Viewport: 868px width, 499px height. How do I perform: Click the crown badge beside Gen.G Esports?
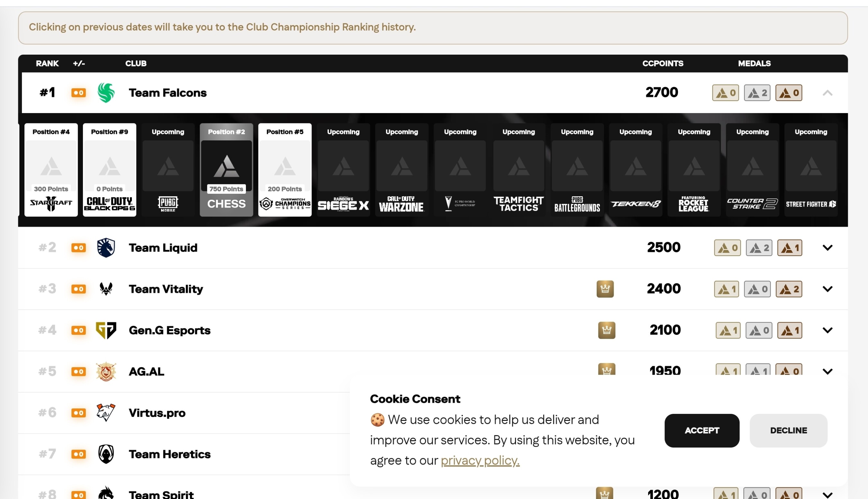click(606, 330)
